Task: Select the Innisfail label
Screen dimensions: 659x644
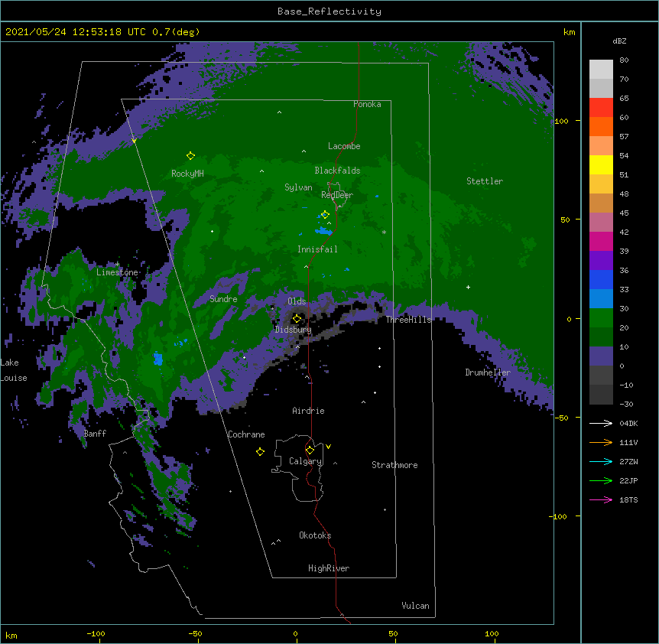Action: [317, 249]
